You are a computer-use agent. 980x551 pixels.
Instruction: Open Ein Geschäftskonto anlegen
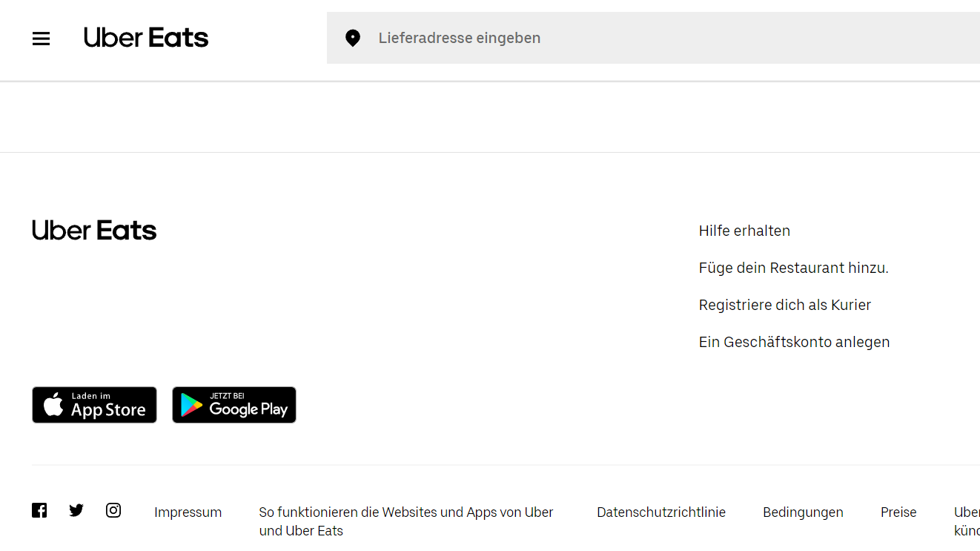coord(794,341)
